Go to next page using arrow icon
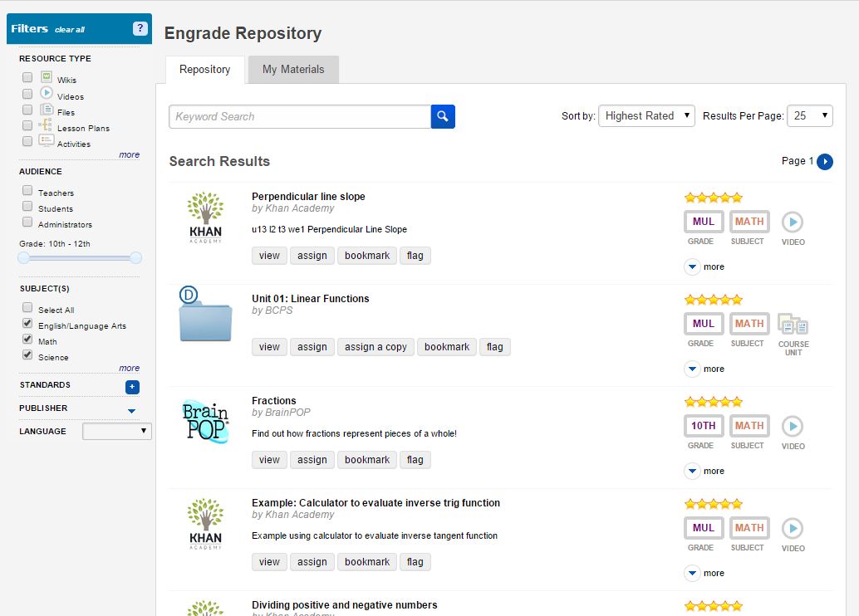The width and height of the screenshot is (859, 616). (x=824, y=162)
